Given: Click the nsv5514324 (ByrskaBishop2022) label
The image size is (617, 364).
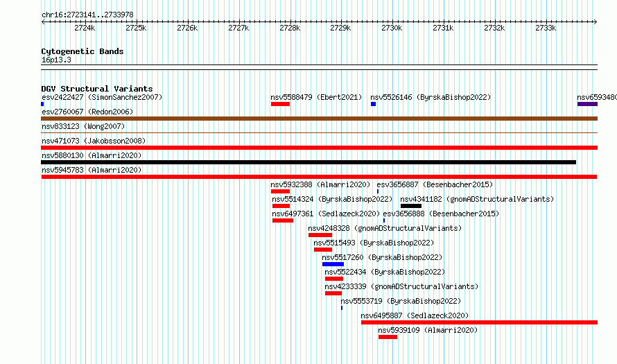Looking at the screenshot, I should tap(332, 199).
